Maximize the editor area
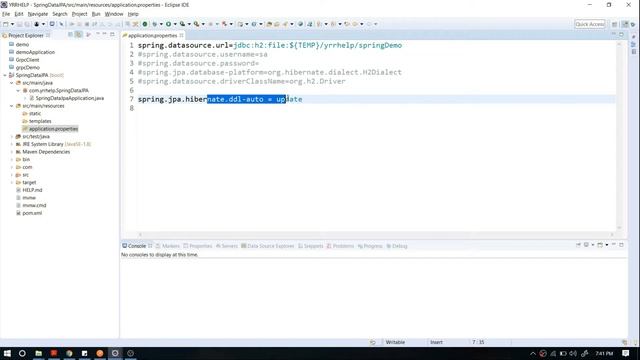This screenshot has height=360, width=640. tap(621, 34)
